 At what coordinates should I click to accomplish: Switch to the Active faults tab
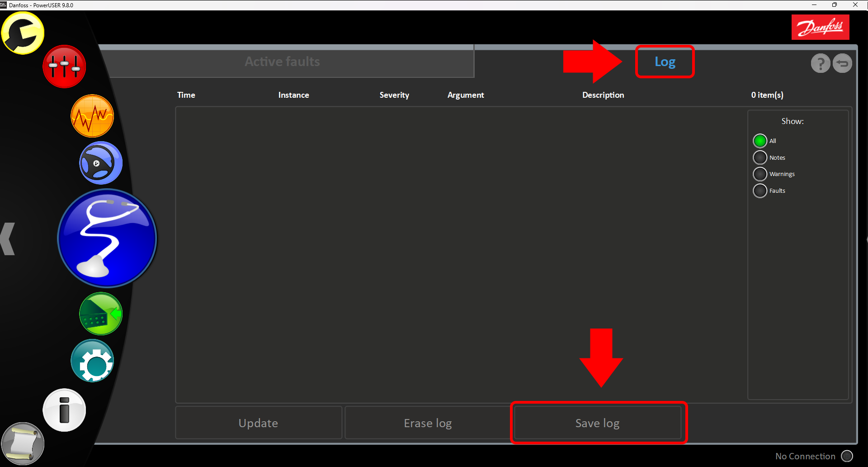click(x=283, y=62)
